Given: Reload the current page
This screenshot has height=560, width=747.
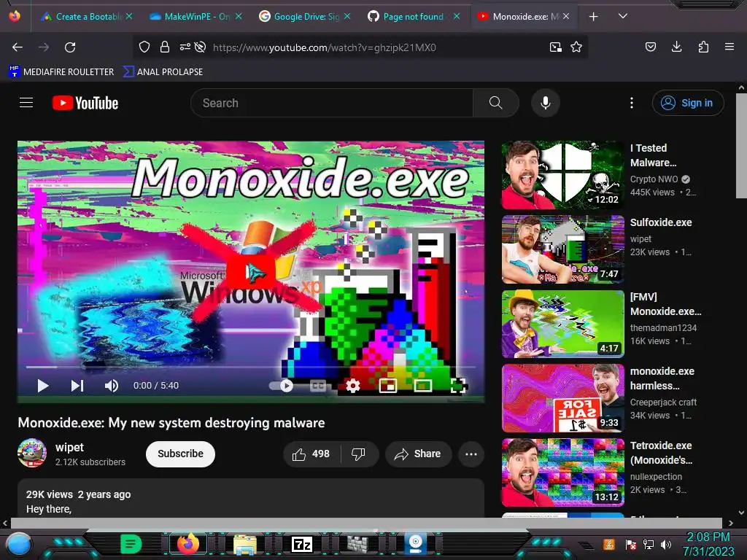Looking at the screenshot, I should pyautogui.click(x=70, y=47).
